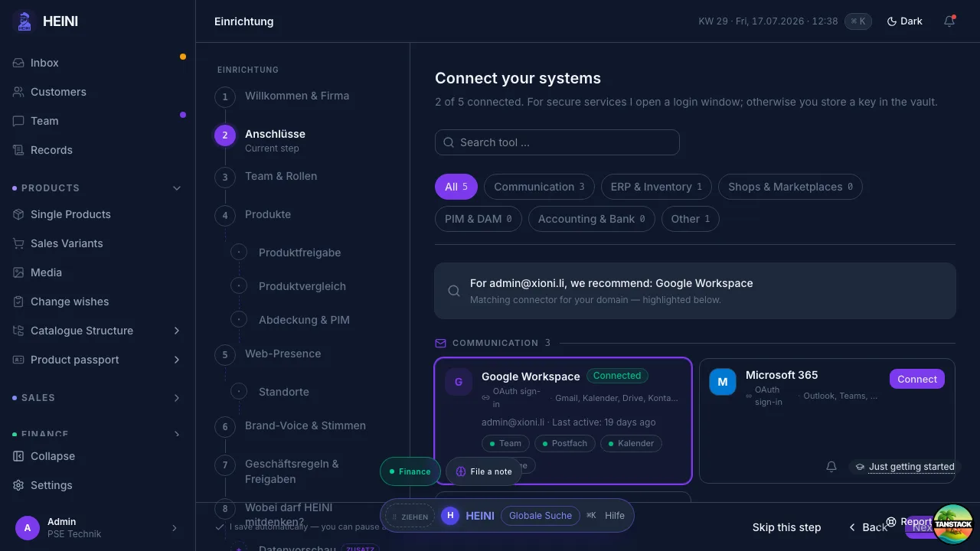980x551 pixels.
Task: Filter by ERP & Inventory
Action: pyautogui.click(x=656, y=187)
